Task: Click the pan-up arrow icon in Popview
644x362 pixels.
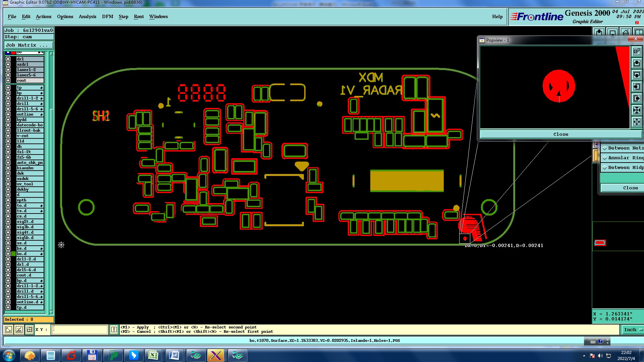Action: (x=637, y=63)
